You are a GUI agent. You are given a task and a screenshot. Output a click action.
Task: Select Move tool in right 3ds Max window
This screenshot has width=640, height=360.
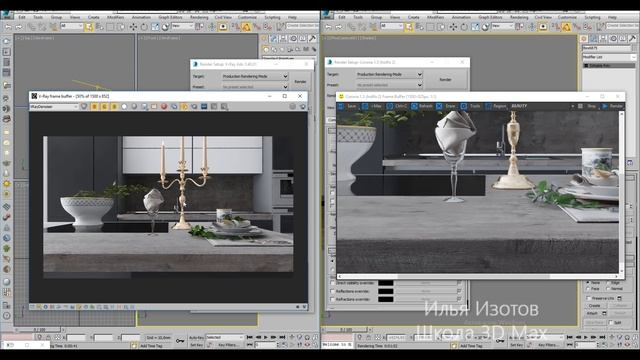click(453, 27)
